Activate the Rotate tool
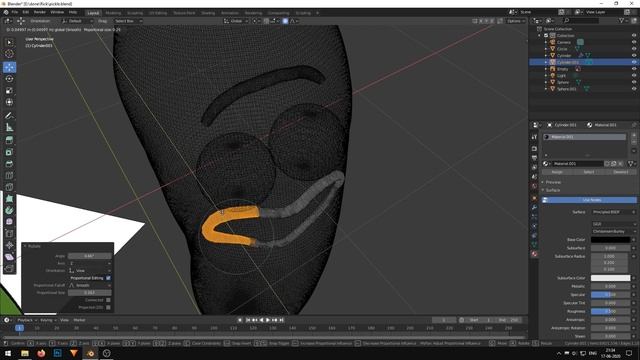The image size is (640, 360). [9, 79]
